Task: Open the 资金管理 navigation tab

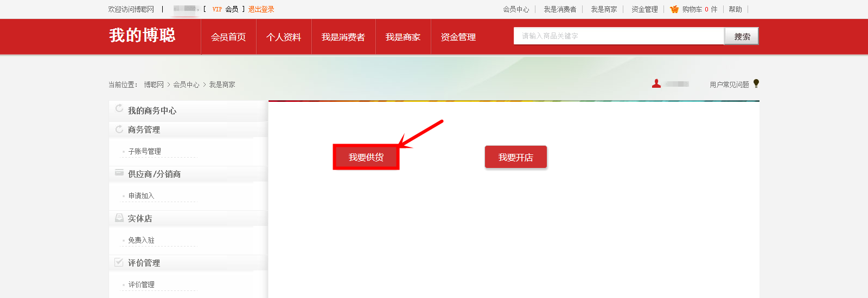Action: [x=458, y=37]
